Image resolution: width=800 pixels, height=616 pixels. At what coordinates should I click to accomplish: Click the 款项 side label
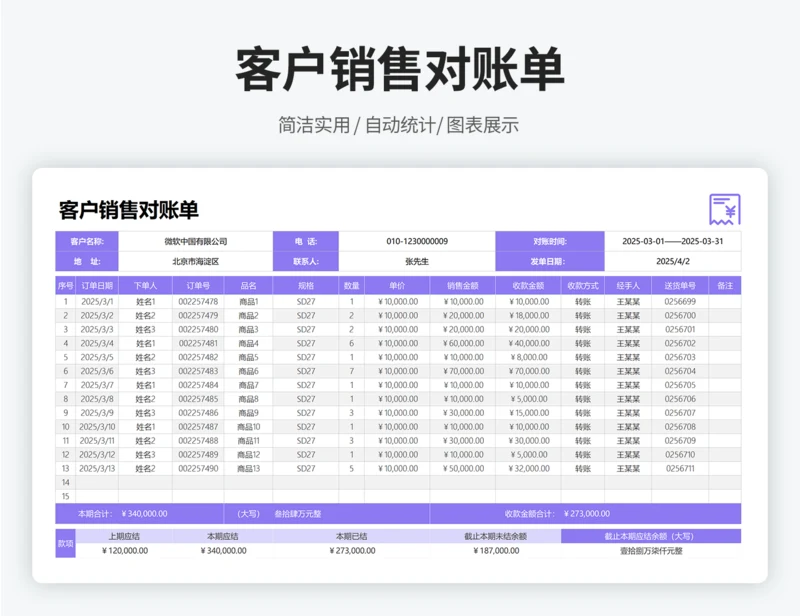(65, 544)
